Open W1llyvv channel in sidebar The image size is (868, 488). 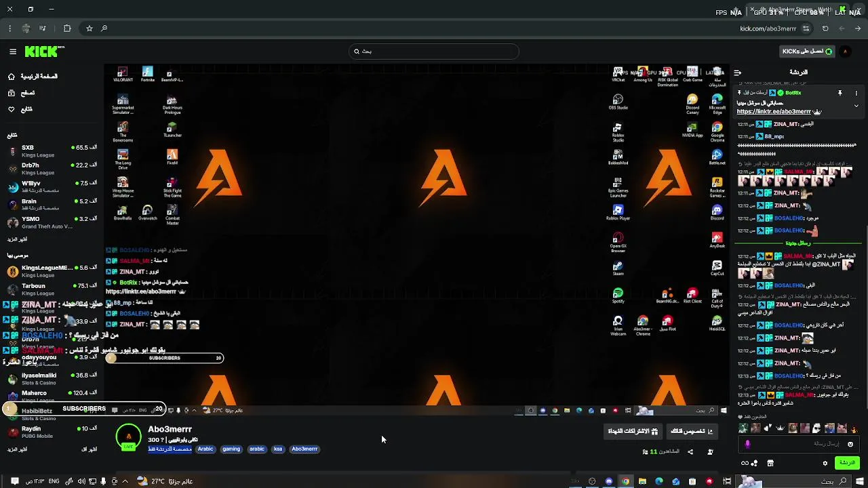pyautogui.click(x=53, y=186)
